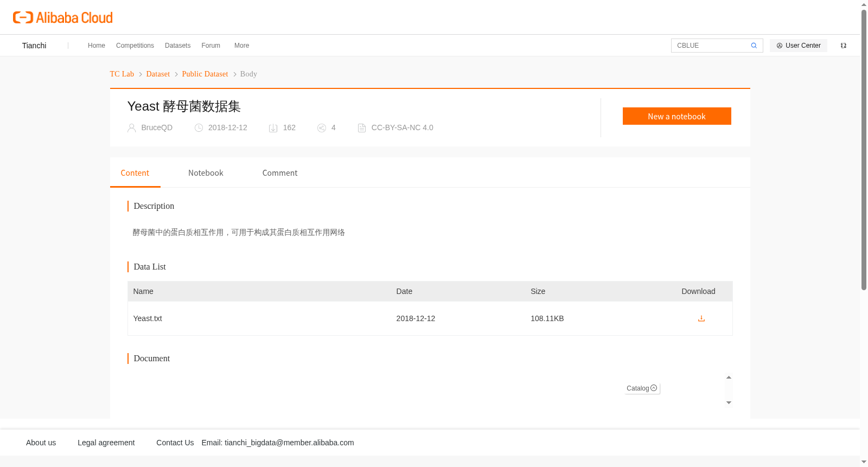
Task: Click the author user icon beside BruceQD
Action: [131, 128]
